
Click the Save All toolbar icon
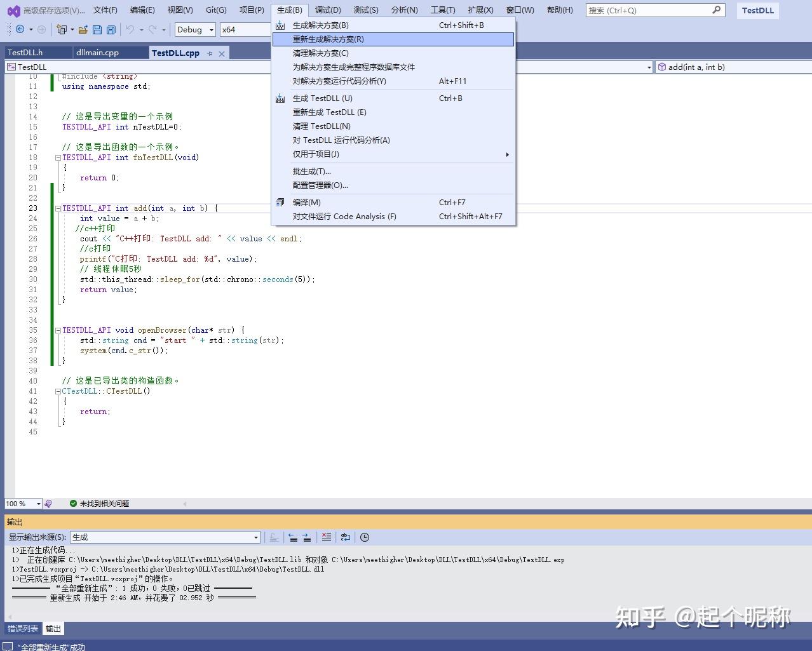111,29
